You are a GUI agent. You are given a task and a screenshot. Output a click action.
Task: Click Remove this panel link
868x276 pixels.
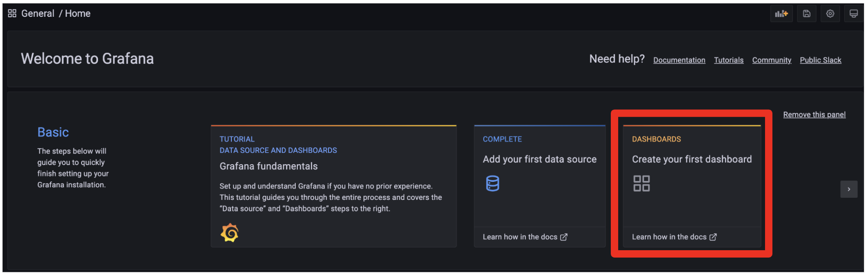point(814,115)
